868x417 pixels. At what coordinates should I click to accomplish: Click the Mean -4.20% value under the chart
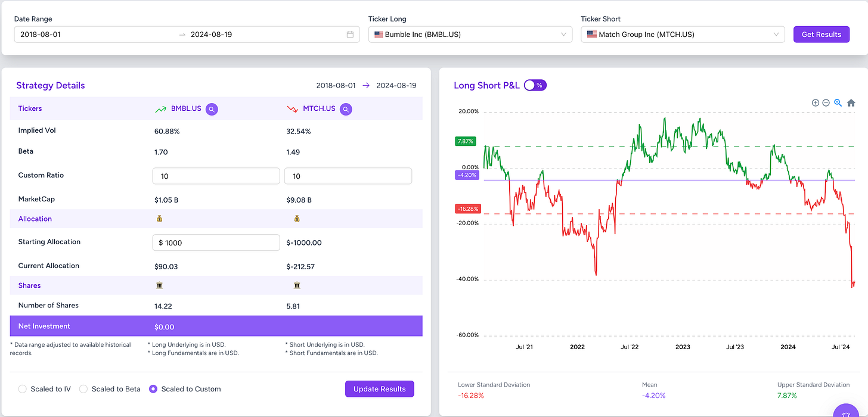(653, 396)
